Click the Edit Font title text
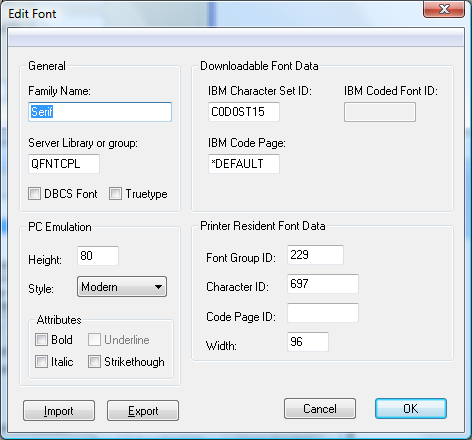The image size is (472, 440). [32, 14]
